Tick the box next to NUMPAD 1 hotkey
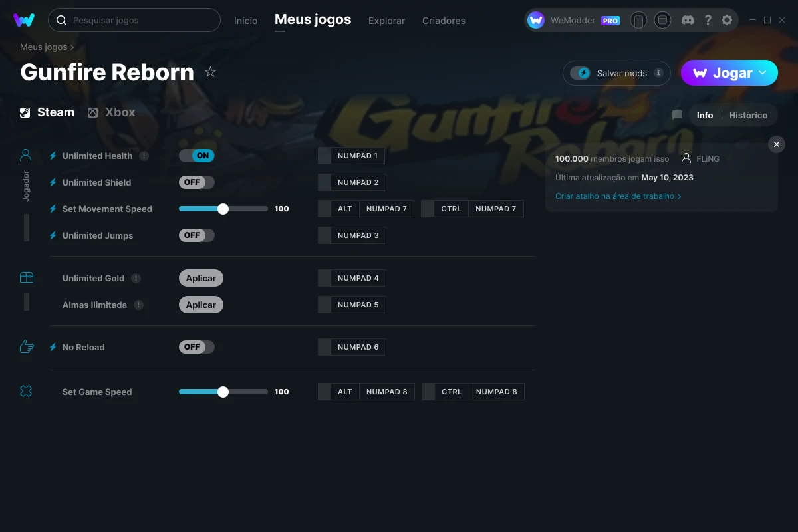798x532 pixels. coord(325,156)
